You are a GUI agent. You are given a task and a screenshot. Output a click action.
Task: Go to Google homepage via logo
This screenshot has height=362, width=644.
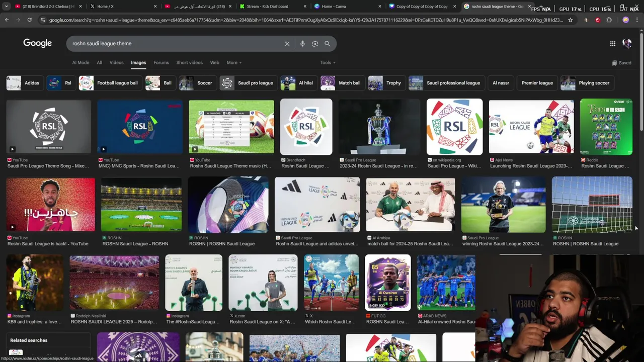[37, 43]
